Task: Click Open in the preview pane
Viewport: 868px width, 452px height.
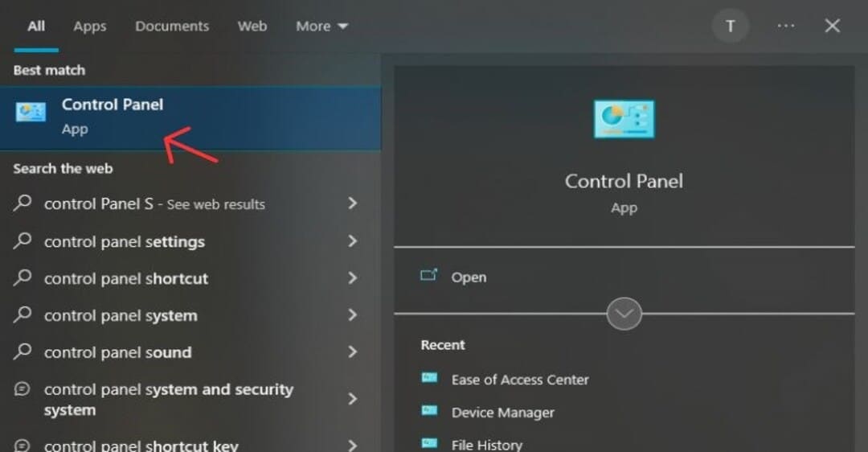Action: [x=469, y=277]
